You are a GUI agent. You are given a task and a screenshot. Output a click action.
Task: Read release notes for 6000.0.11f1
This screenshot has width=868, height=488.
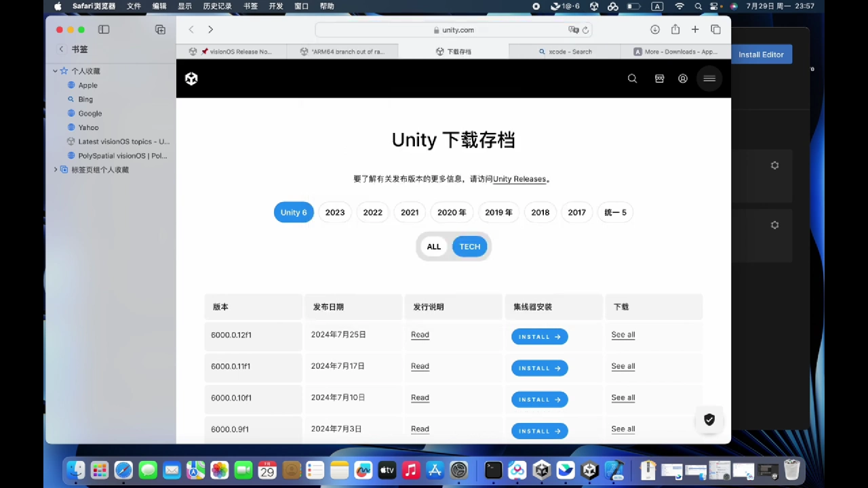tap(420, 366)
